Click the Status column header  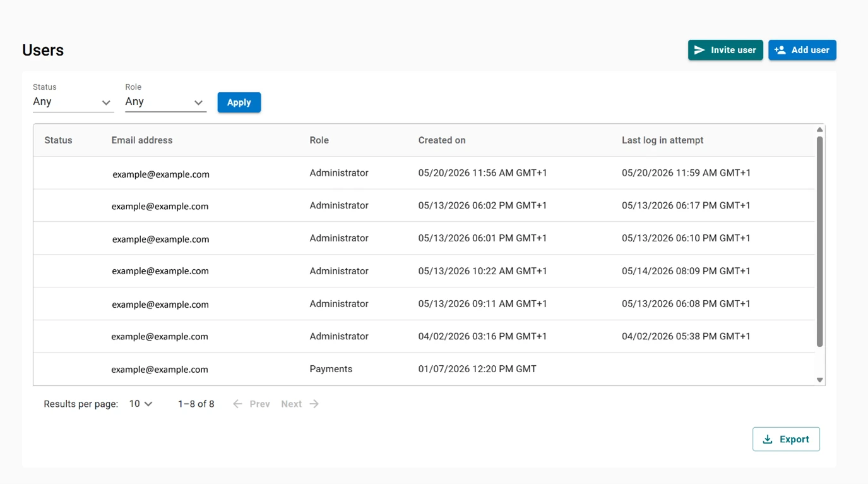point(58,140)
